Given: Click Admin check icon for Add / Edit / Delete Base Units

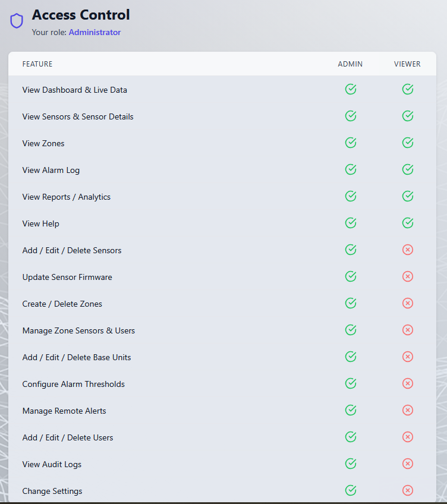Looking at the screenshot, I should pyautogui.click(x=351, y=357).
